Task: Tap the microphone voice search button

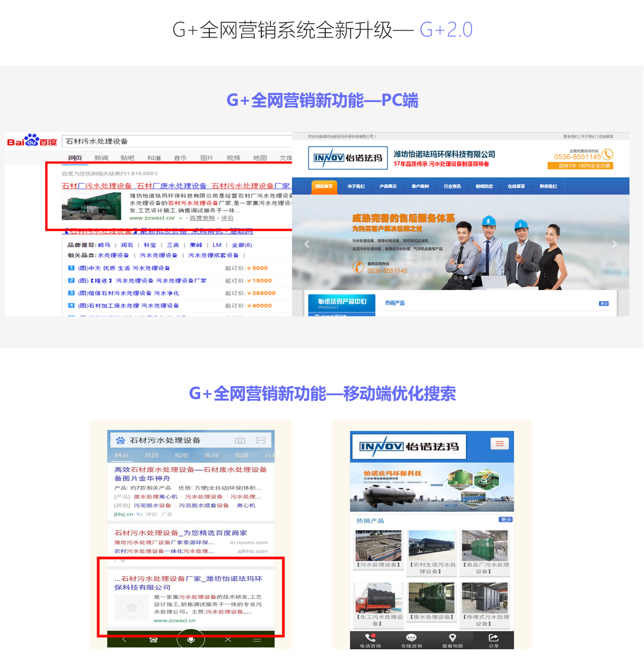Action: (191, 640)
